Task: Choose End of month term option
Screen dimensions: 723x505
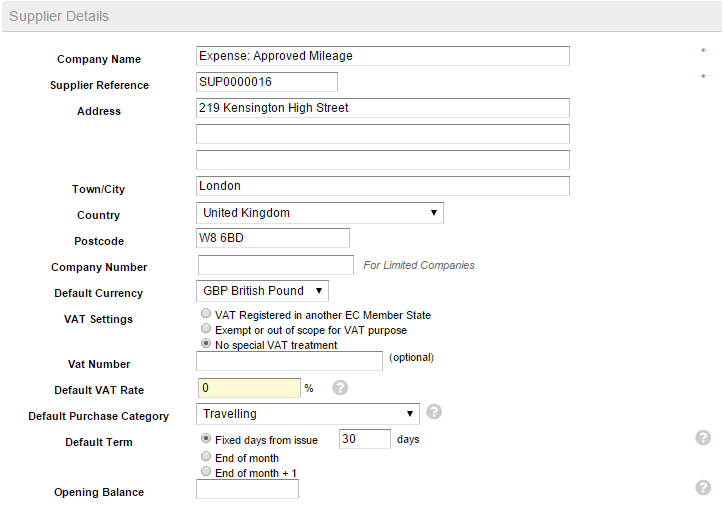Action: 206,457
